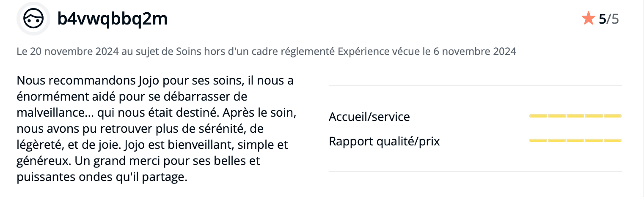Open the b4vwqbbq2m user profile name
The width and height of the screenshot is (644, 197).
coord(113,19)
